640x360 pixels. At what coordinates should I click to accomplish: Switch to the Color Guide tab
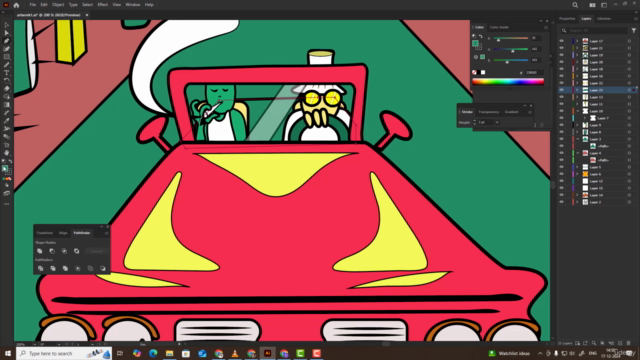[499, 27]
